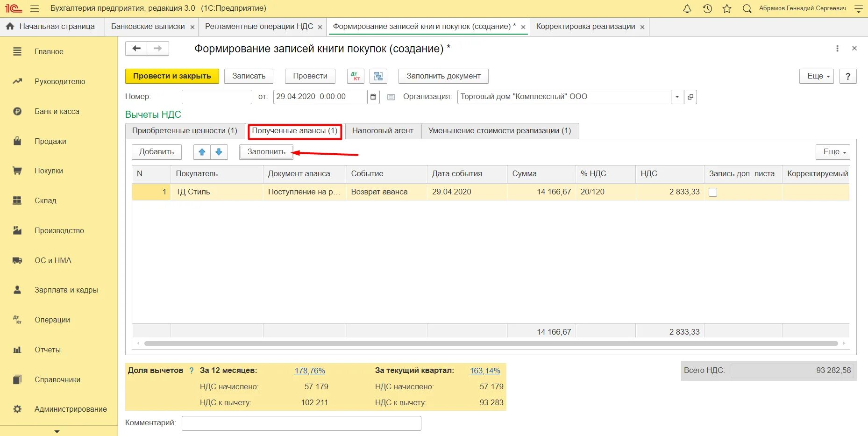Switch to Регламентные операции НДС tab
Image resolution: width=868 pixels, height=436 pixels.
click(x=259, y=27)
